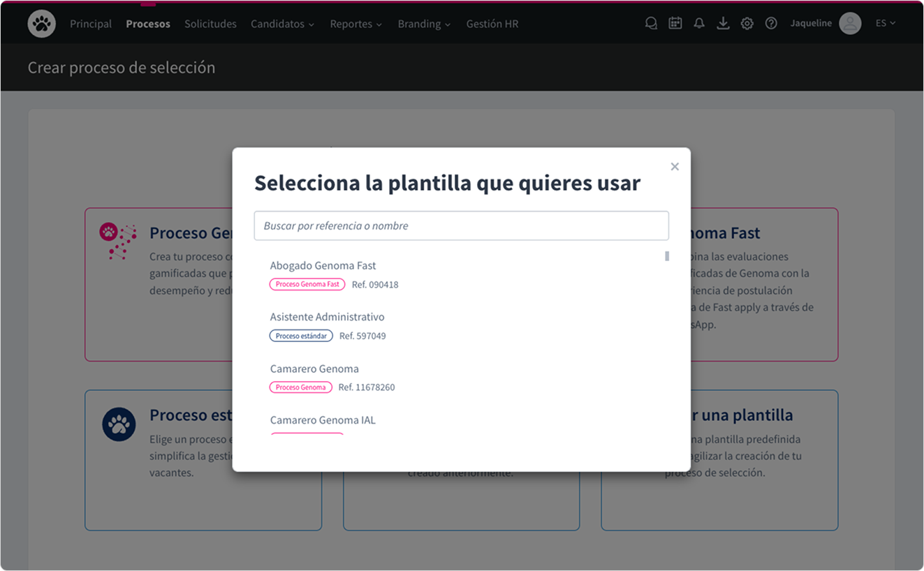Expand the Candidatos dropdown menu
Screen dimensions: 924x571
tap(282, 23)
